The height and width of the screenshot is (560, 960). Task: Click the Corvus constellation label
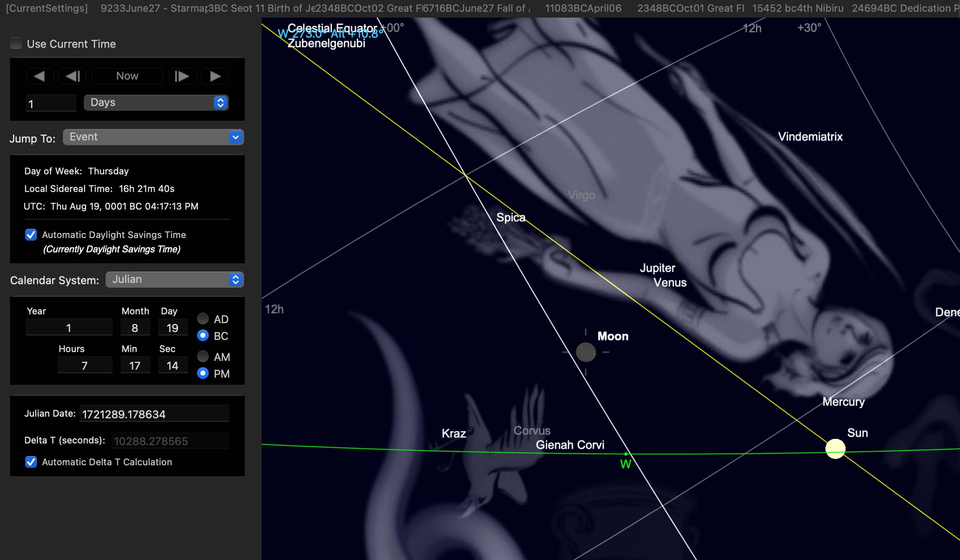coord(532,431)
